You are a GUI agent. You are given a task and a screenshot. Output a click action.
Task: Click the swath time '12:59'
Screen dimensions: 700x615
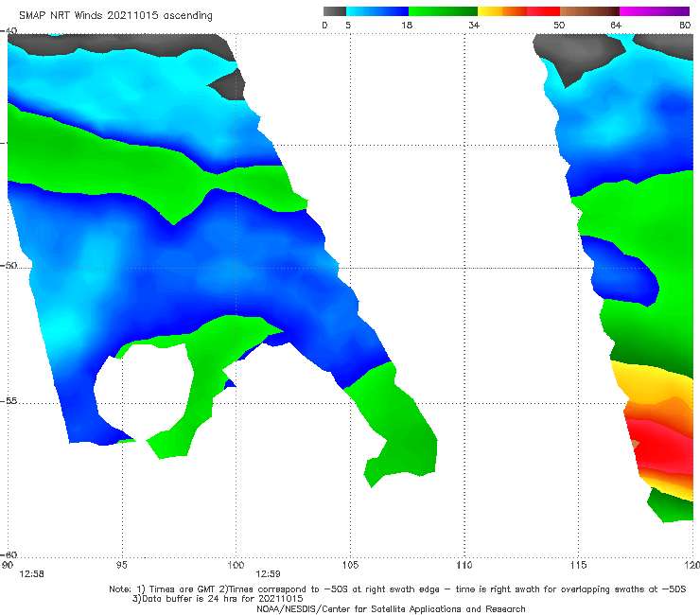268,574
